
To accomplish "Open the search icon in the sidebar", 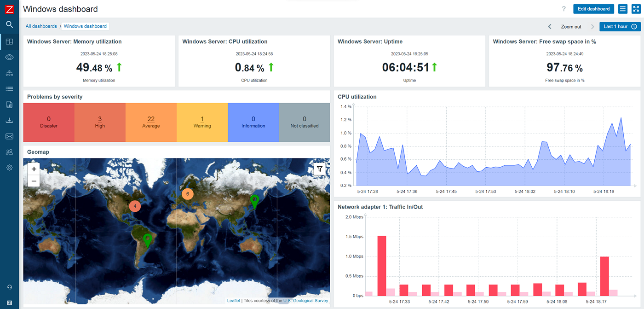I will (9, 25).
